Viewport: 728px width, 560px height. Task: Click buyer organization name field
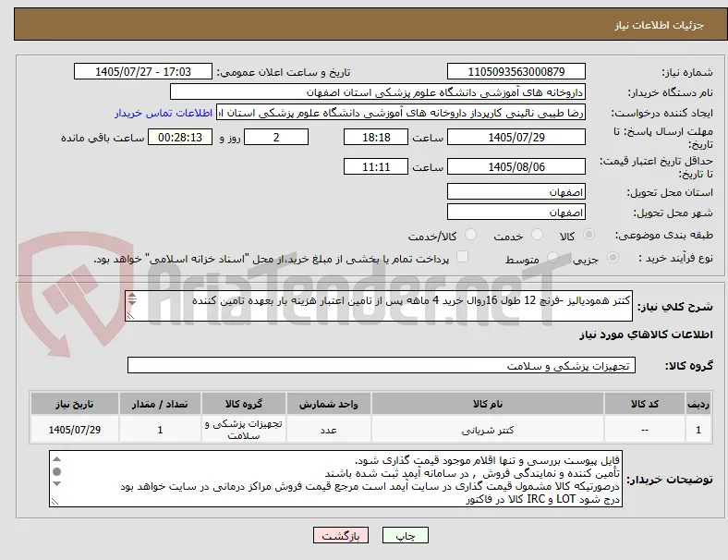378,91
